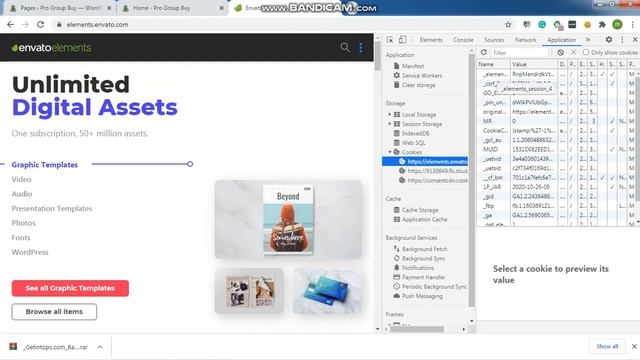640x360 pixels.
Task: Click the Application sidebar horizontal scrollbar
Action: click(416, 329)
